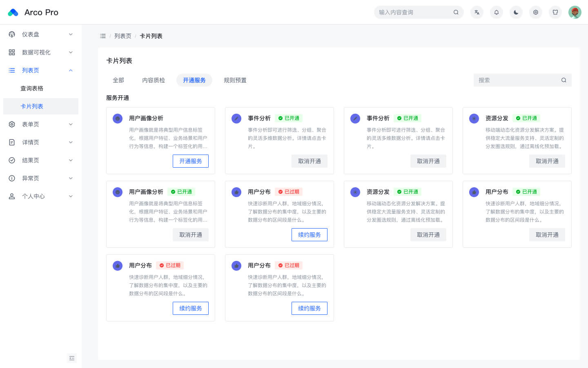Switch to the 全部 tab

pos(118,80)
